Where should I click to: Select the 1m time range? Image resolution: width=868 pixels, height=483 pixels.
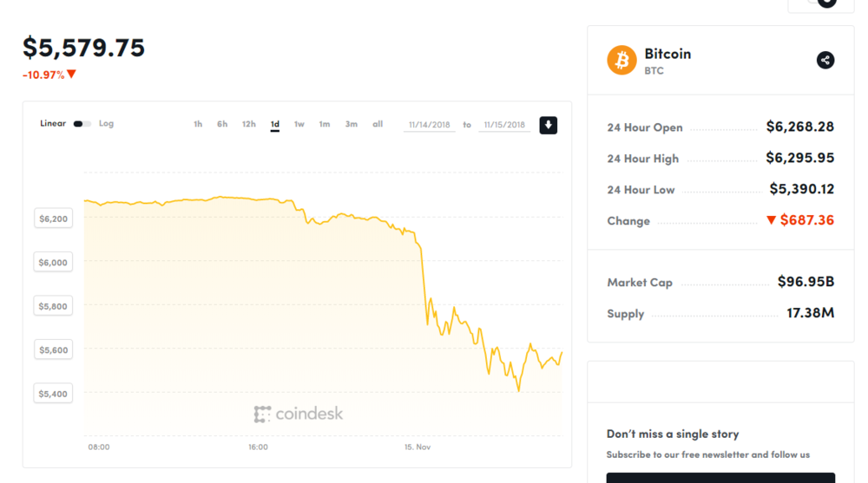[x=325, y=124]
